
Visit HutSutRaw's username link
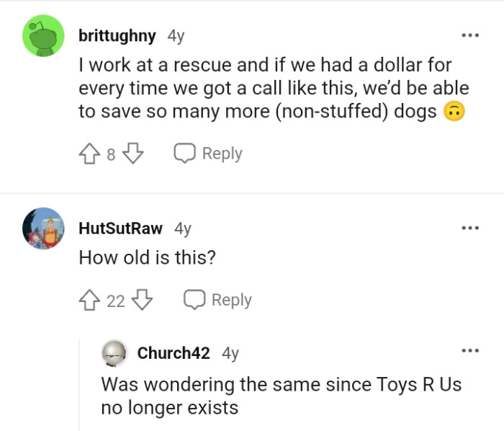(x=121, y=228)
